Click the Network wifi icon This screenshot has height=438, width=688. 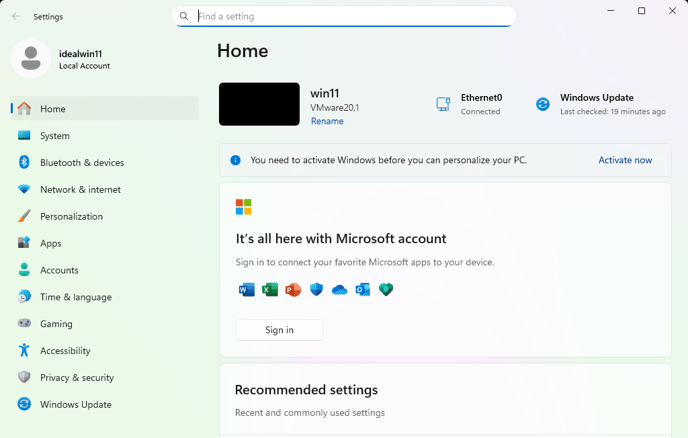click(24, 189)
